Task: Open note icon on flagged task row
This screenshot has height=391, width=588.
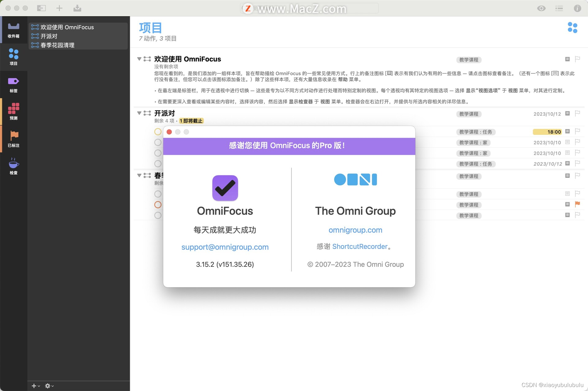Action: pos(567,204)
